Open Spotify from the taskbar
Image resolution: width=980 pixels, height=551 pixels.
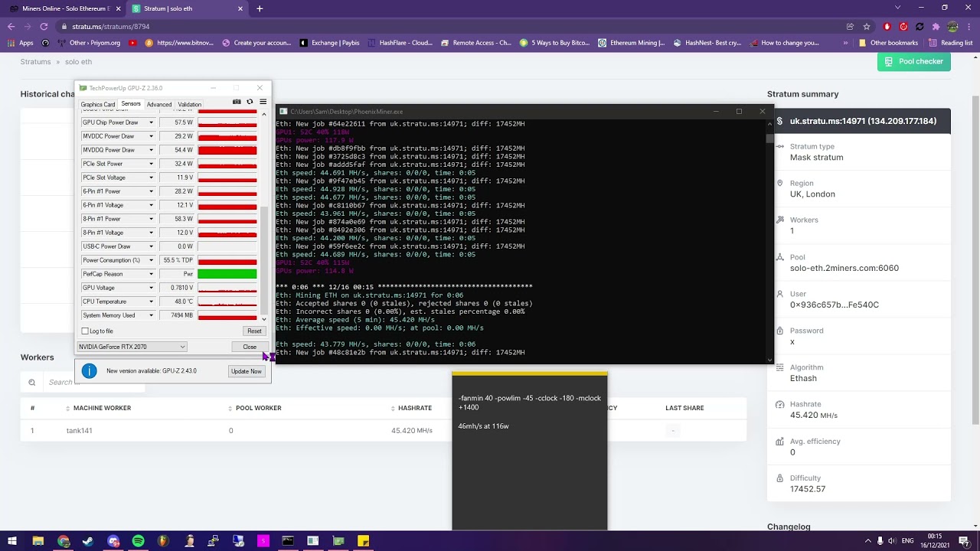(138, 541)
